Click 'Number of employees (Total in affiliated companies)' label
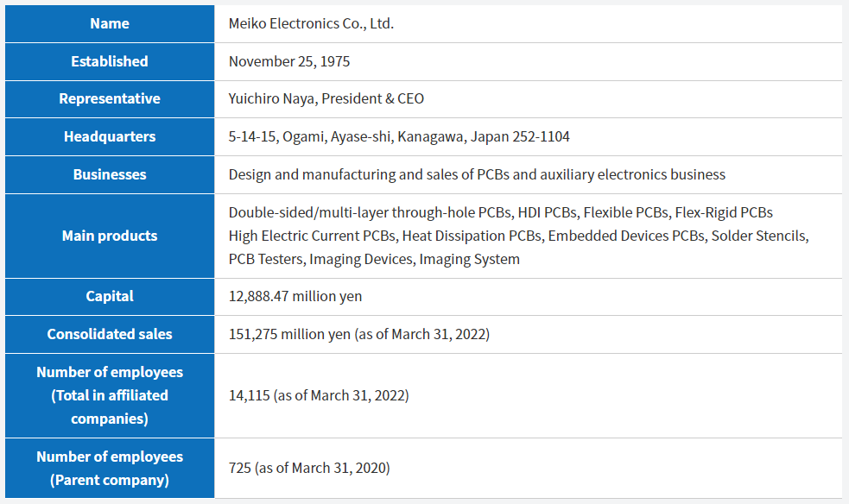The width and height of the screenshot is (849, 504). 110,395
